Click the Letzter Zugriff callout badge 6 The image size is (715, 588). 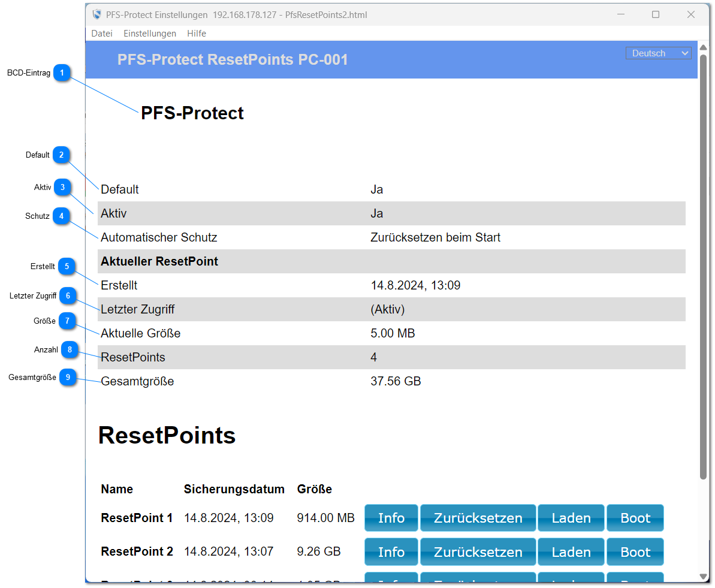pyautogui.click(x=68, y=295)
